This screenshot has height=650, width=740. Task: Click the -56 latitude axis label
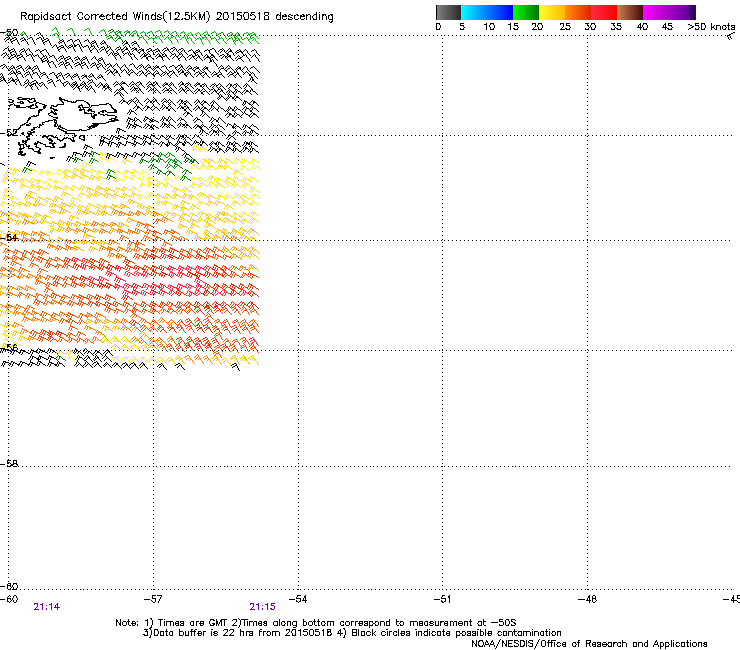coord(9,347)
